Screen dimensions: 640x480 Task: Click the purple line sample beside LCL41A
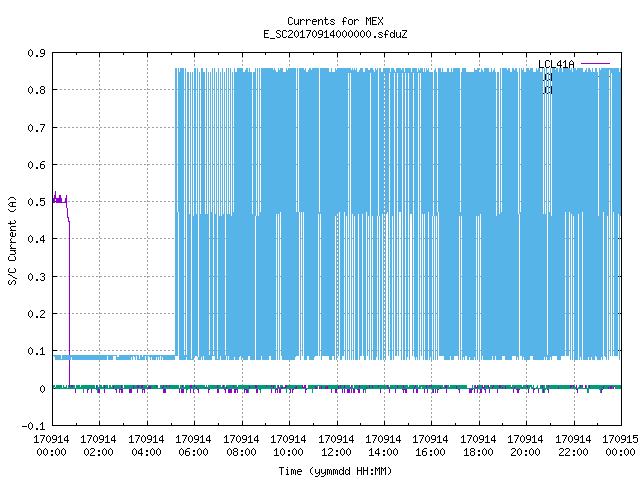click(x=595, y=64)
